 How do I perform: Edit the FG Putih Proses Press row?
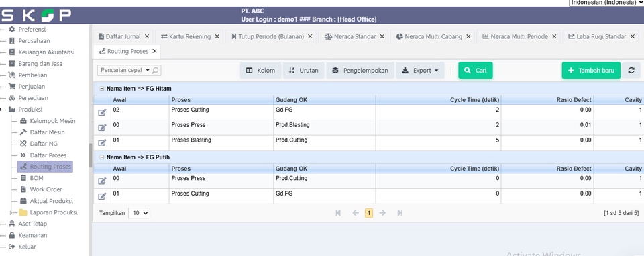click(x=102, y=181)
